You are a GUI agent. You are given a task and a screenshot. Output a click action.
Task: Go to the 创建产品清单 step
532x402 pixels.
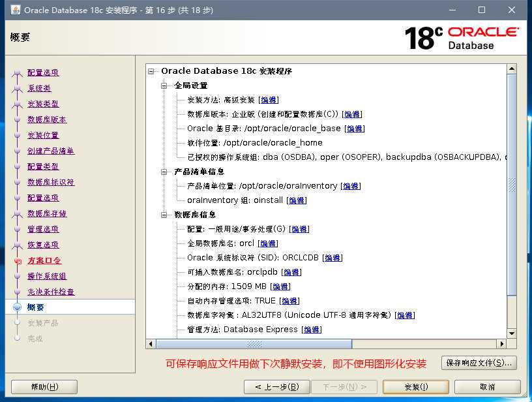click(x=51, y=151)
